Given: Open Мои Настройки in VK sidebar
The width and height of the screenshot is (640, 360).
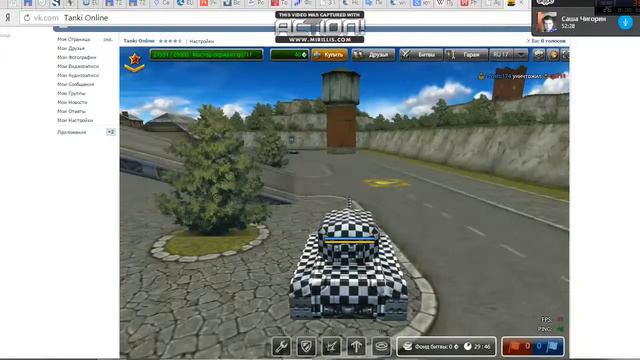Looking at the screenshot, I should click(x=75, y=120).
